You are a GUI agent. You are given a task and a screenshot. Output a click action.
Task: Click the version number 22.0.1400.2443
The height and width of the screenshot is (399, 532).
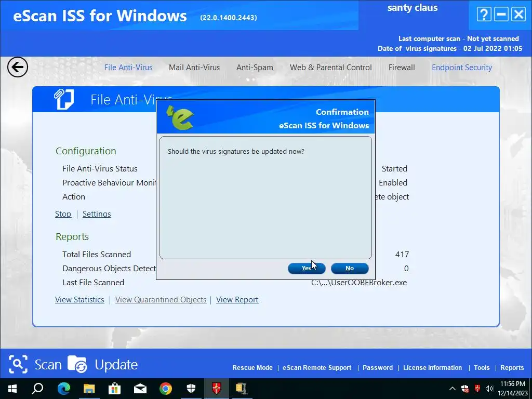229,18
